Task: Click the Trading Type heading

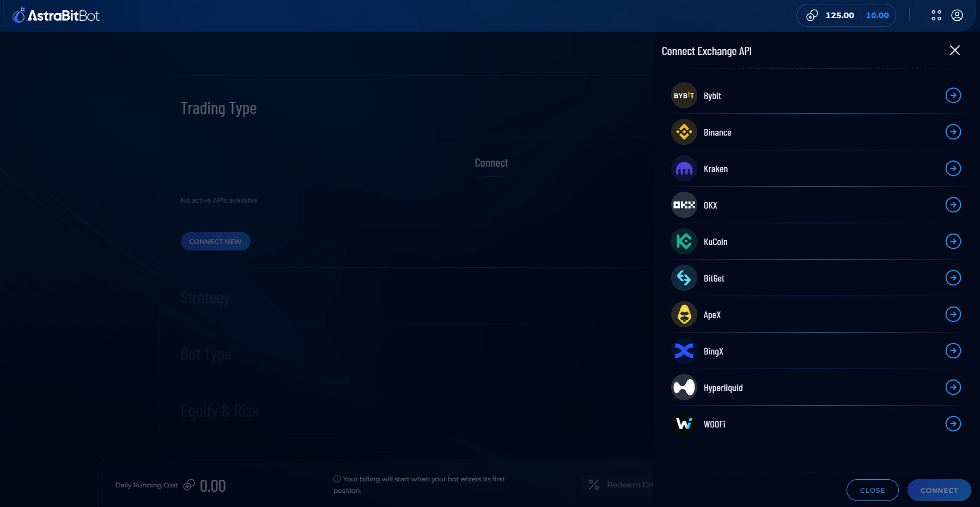Action: click(218, 108)
